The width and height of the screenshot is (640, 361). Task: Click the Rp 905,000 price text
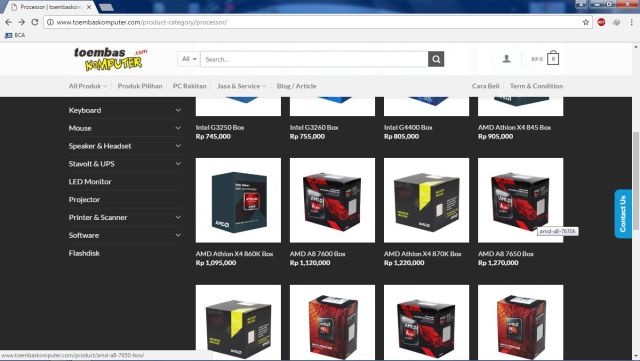(x=496, y=136)
